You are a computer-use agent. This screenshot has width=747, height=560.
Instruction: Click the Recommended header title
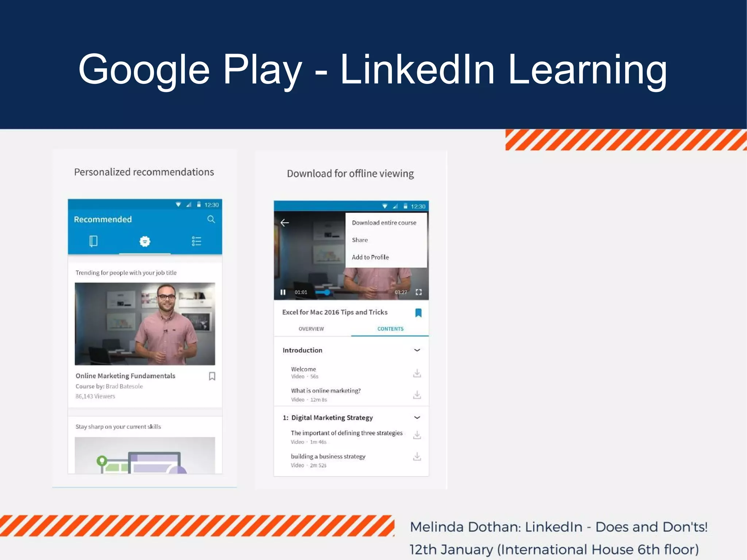pos(103,219)
